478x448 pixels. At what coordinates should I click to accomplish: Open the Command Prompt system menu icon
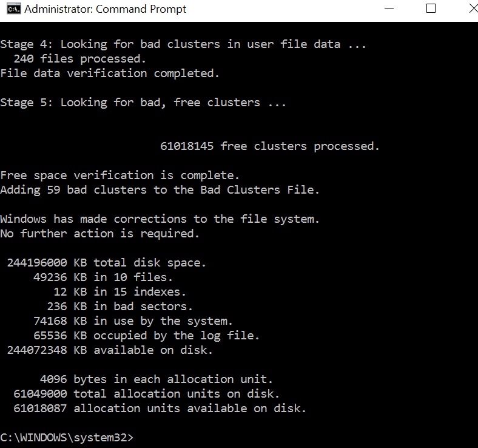point(13,9)
